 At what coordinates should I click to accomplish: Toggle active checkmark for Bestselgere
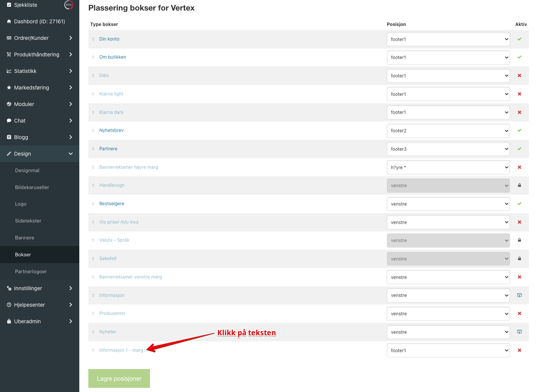[x=519, y=204]
